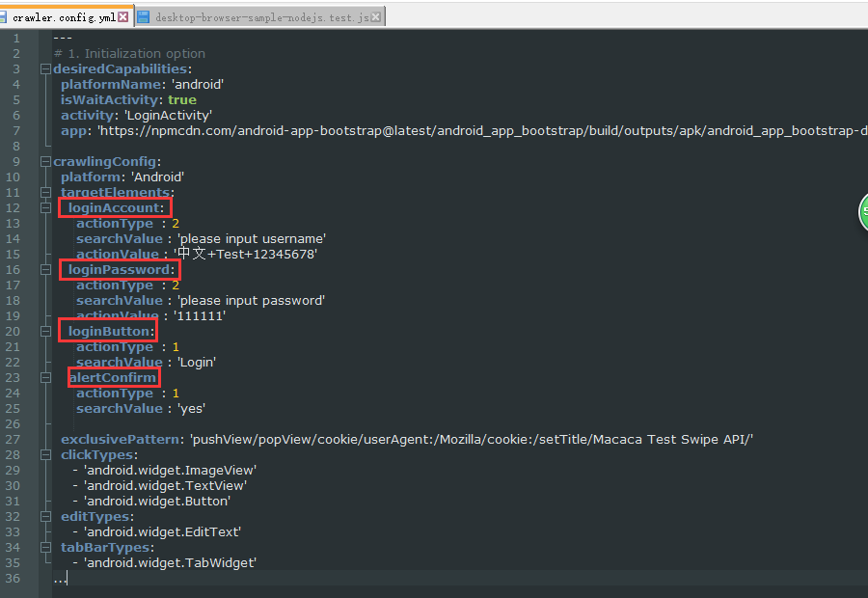Click 'android.widget.TextView' entry
The height and width of the screenshot is (598, 868).
(x=165, y=486)
